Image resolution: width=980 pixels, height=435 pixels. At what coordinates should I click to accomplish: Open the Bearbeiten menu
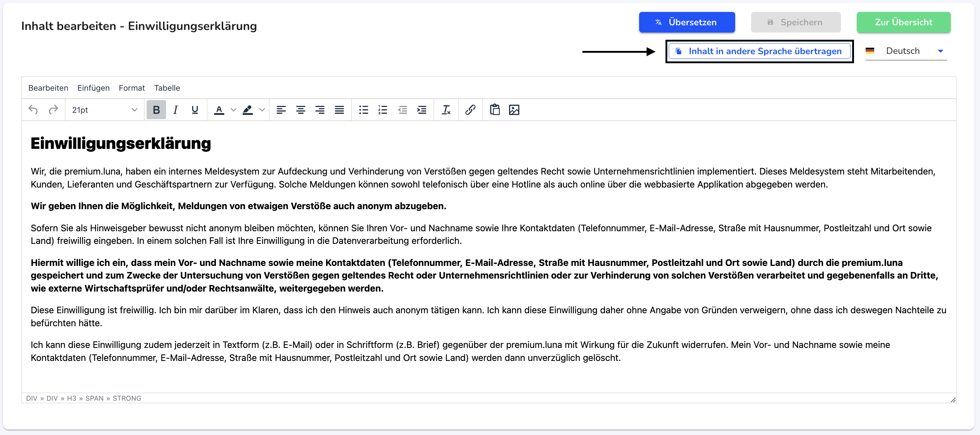48,88
